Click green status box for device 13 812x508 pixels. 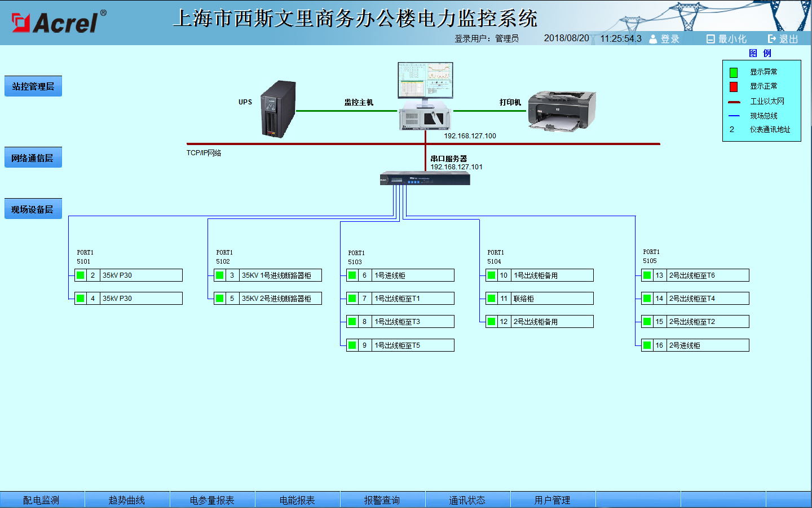pos(647,275)
